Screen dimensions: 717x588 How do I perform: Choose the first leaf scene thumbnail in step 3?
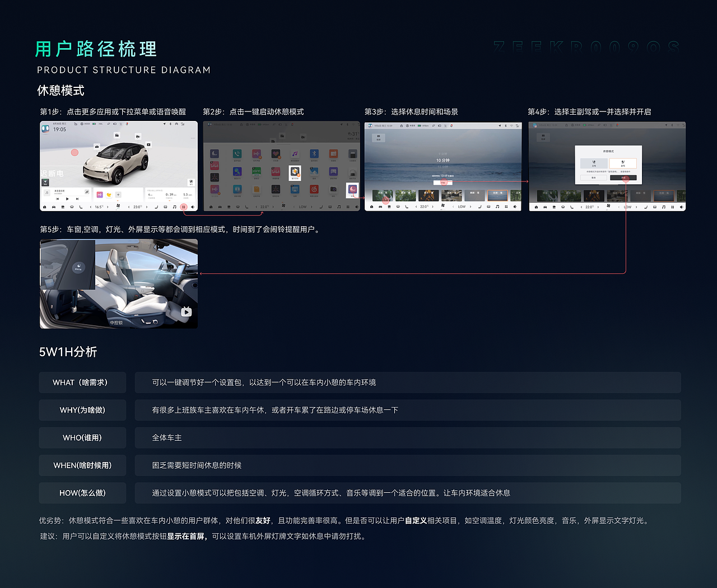point(383,195)
